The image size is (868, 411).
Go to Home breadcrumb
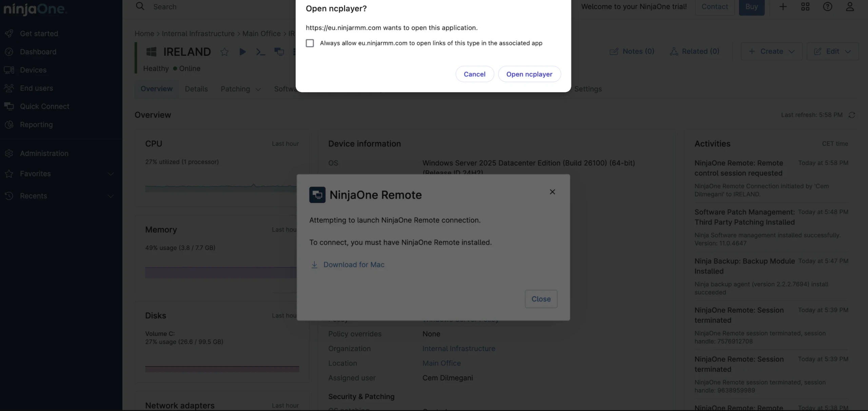pyautogui.click(x=144, y=34)
